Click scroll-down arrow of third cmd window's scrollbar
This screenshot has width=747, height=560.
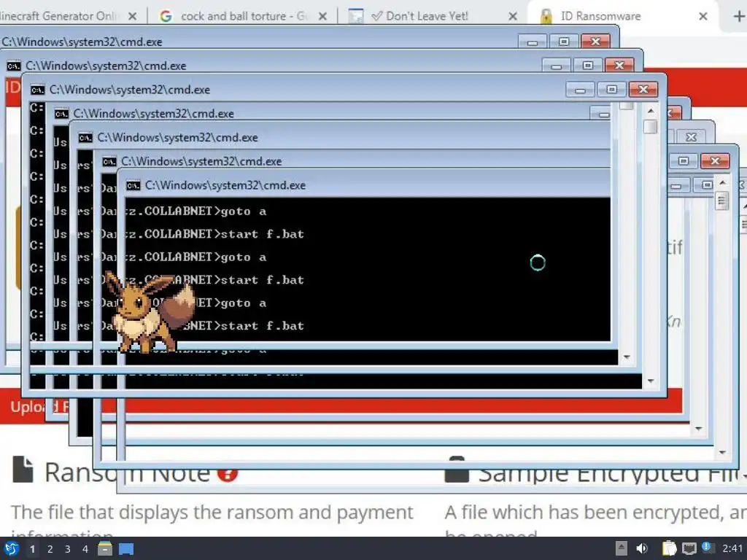coord(650,381)
